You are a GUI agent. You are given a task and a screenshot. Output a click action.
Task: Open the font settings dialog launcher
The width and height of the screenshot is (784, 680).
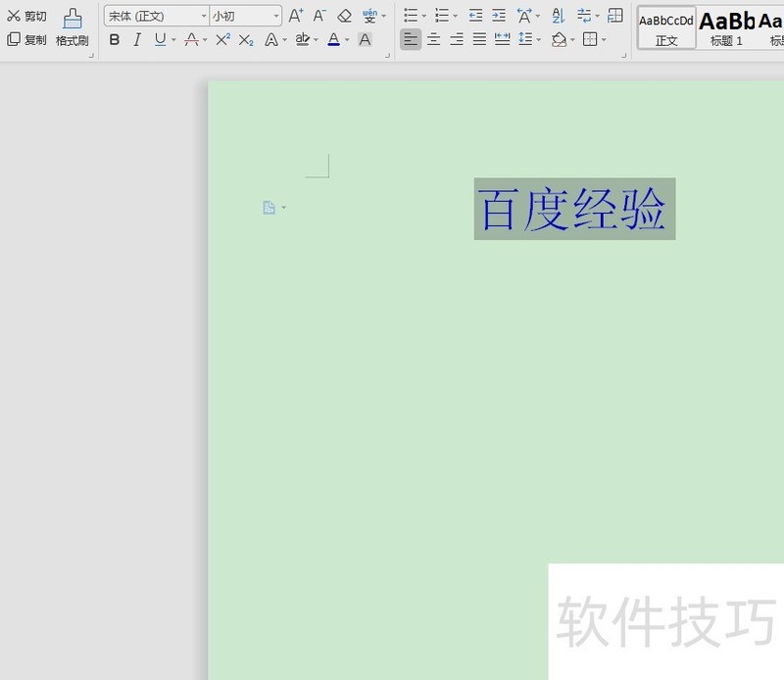(387, 56)
